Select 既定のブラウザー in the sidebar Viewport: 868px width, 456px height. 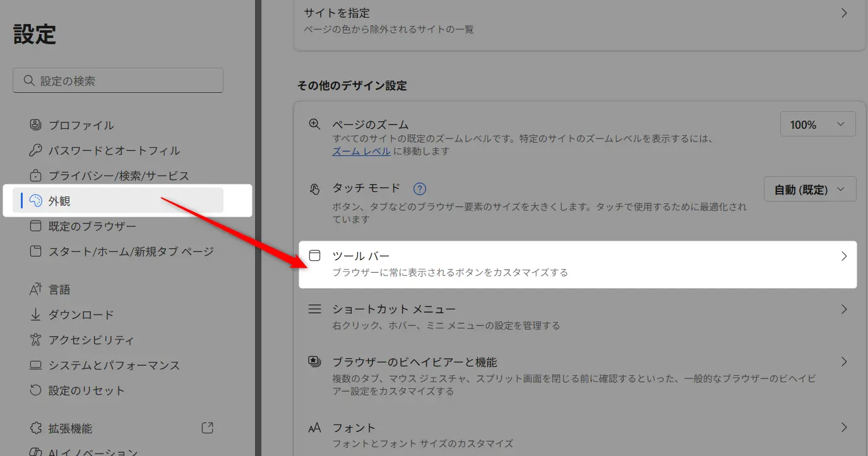click(x=92, y=226)
